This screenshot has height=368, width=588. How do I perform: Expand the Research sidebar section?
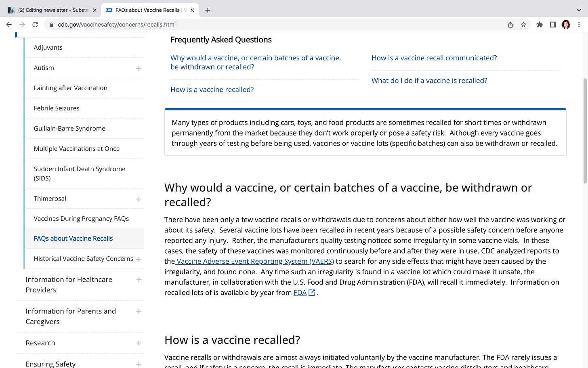point(139,343)
